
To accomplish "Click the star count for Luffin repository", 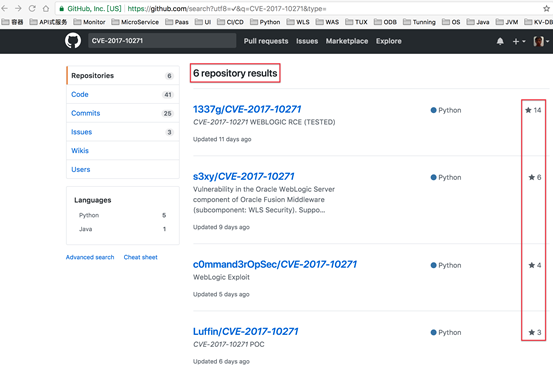I will 535,332.
